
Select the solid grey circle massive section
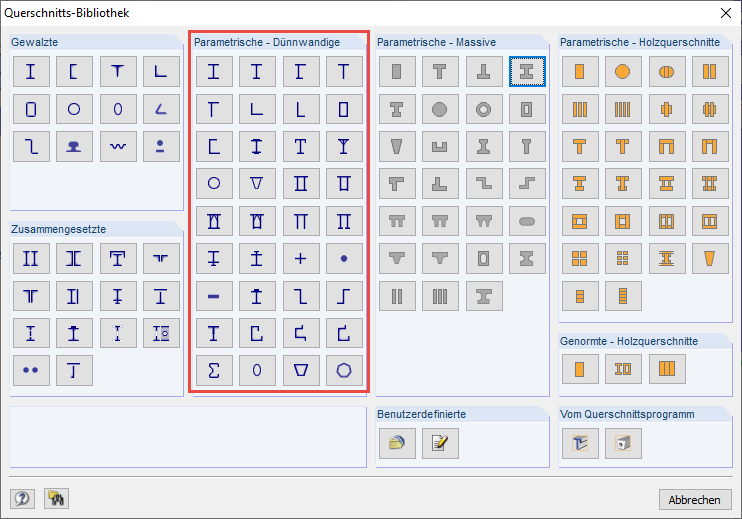[439, 109]
